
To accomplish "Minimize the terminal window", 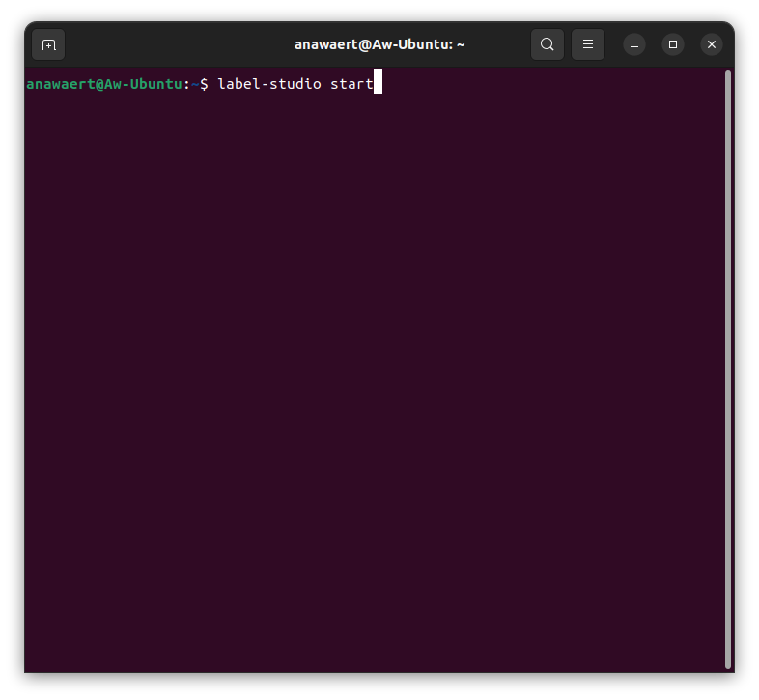I will pos(634,44).
